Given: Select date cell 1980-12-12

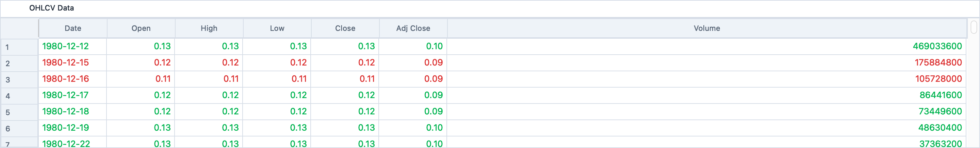Looking at the screenshot, I should (72, 46).
